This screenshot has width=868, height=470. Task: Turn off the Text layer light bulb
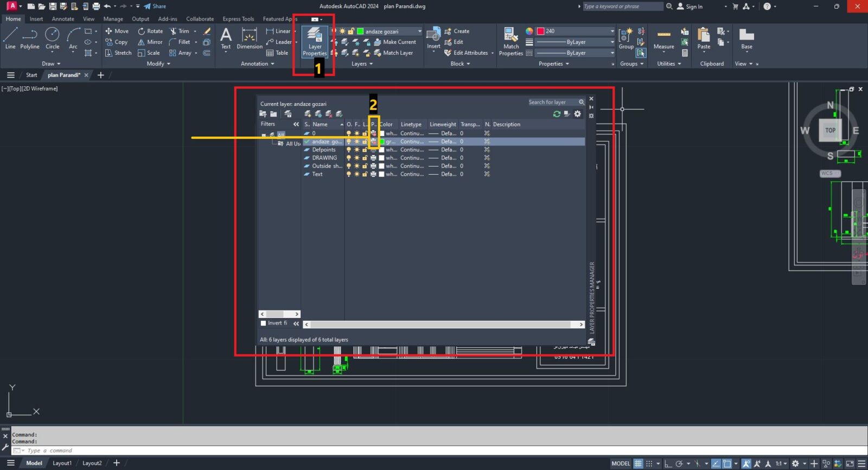click(x=349, y=174)
